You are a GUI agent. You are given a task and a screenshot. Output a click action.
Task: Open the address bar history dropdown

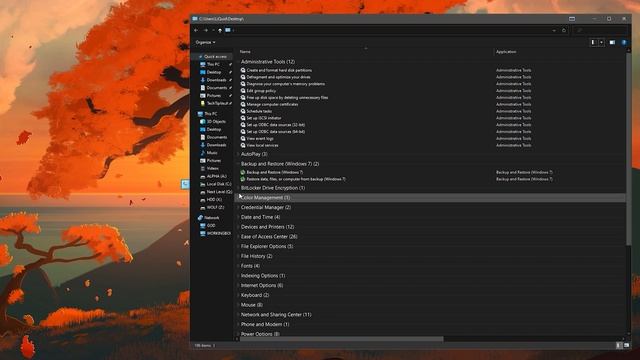coord(554,30)
